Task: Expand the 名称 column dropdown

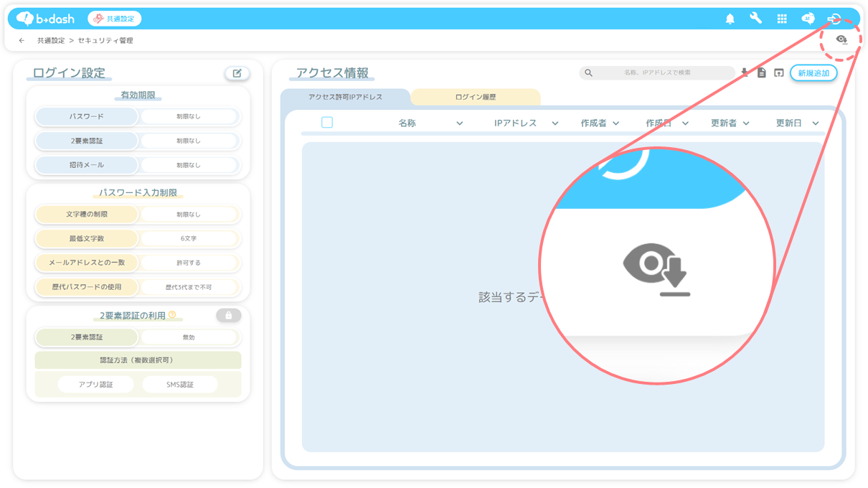Action: tap(460, 123)
